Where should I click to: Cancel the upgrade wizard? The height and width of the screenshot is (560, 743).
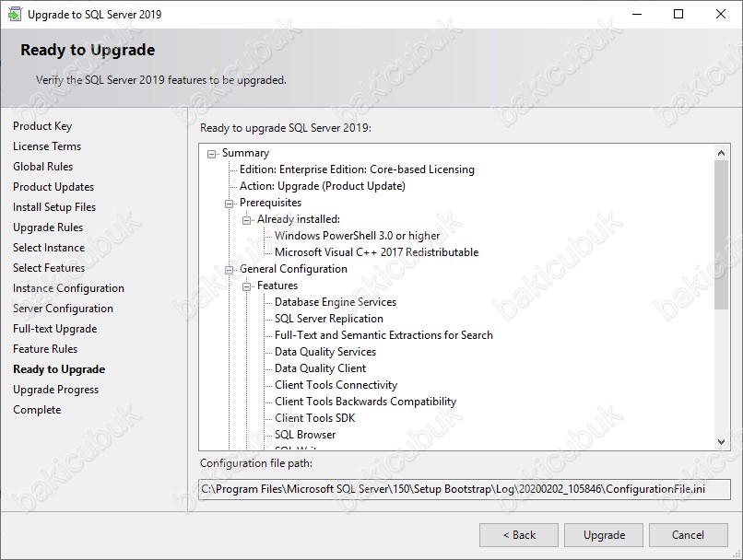tap(688, 535)
